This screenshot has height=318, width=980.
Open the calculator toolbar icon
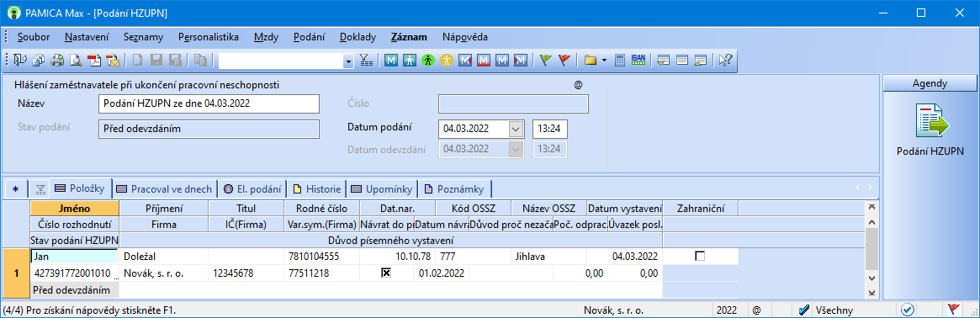pos(620,60)
